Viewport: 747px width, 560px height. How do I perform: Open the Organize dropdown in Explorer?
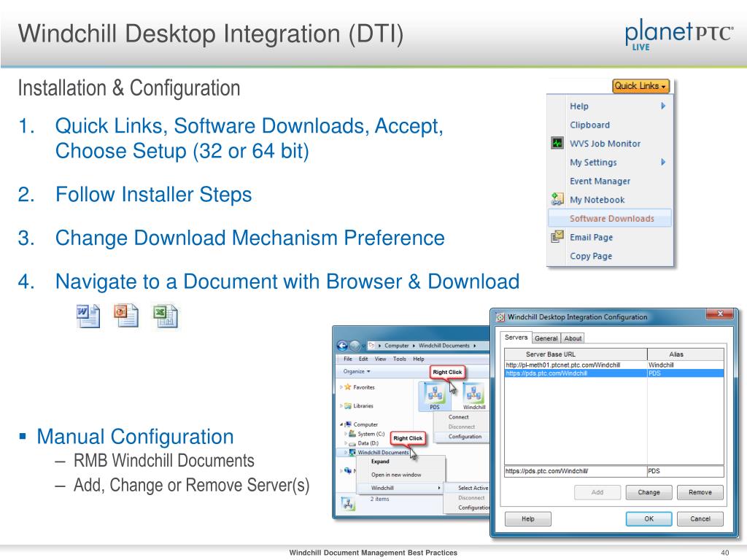pos(357,371)
